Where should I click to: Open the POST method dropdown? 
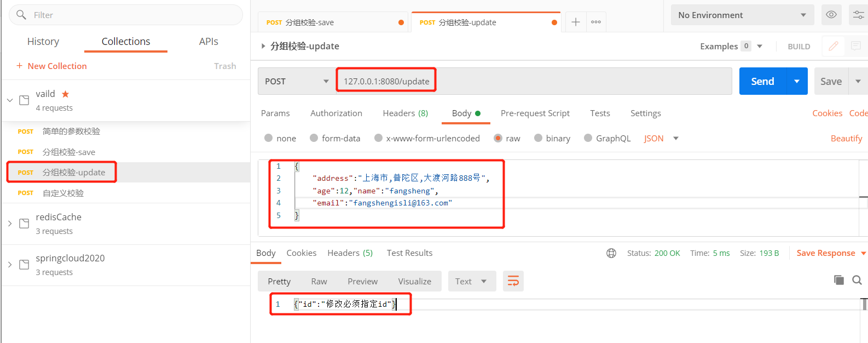pyautogui.click(x=297, y=81)
